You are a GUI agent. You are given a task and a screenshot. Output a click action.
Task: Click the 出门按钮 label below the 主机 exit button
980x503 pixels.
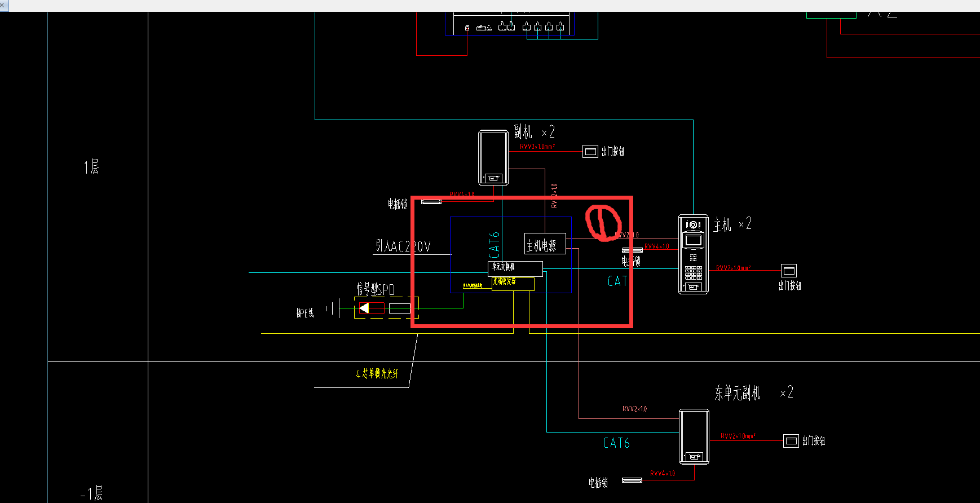click(790, 286)
